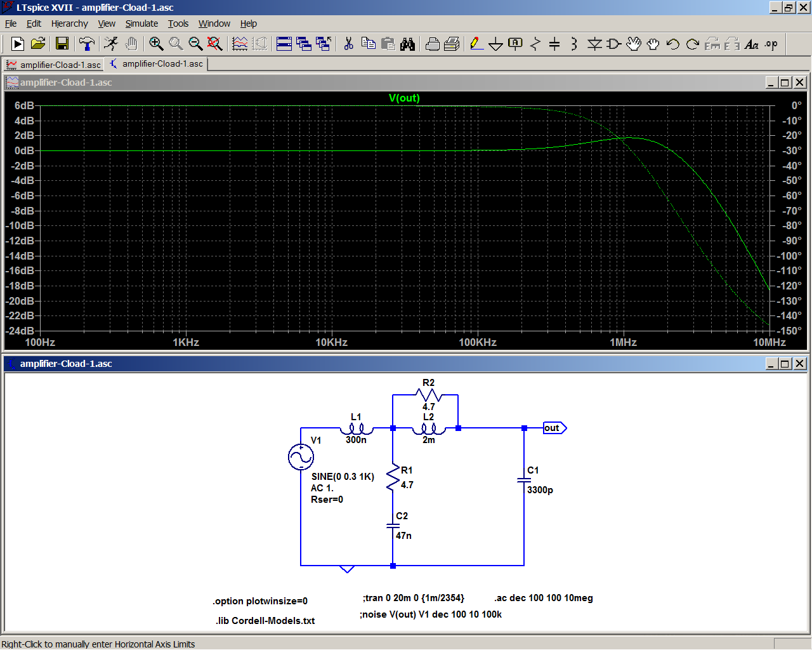Tile windows horizontally using toolbar icon

pos(284,44)
